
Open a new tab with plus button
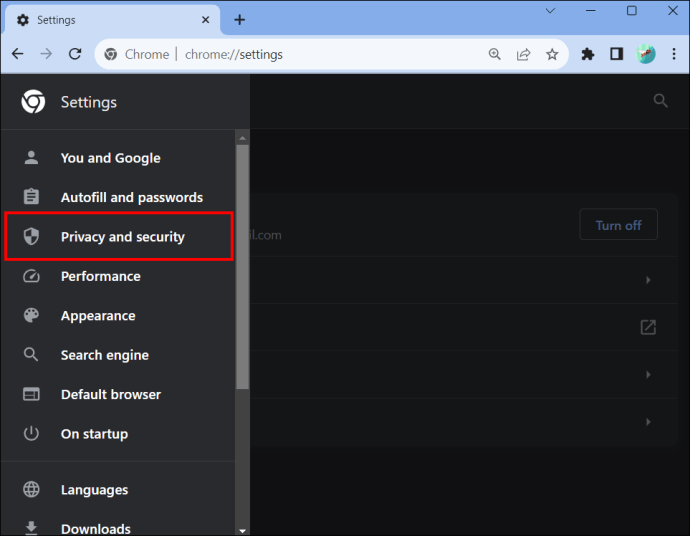[239, 20]
